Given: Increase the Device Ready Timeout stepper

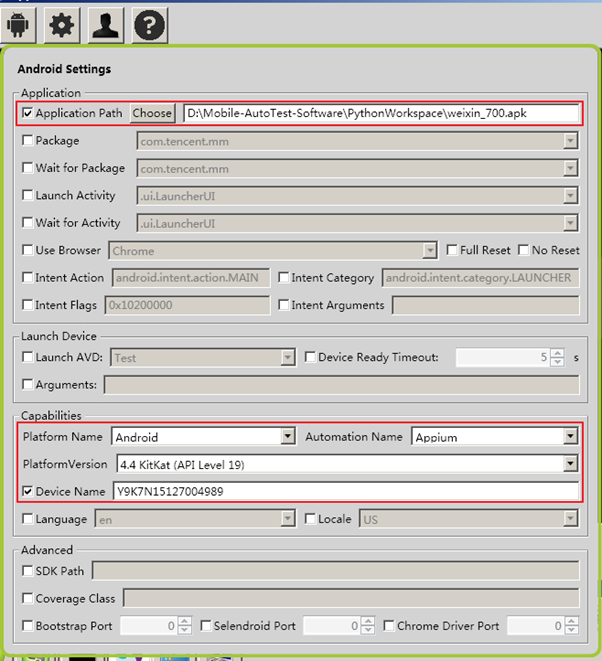Looking at the screenshot, I should pyautogui.click(x=557, y=353).
